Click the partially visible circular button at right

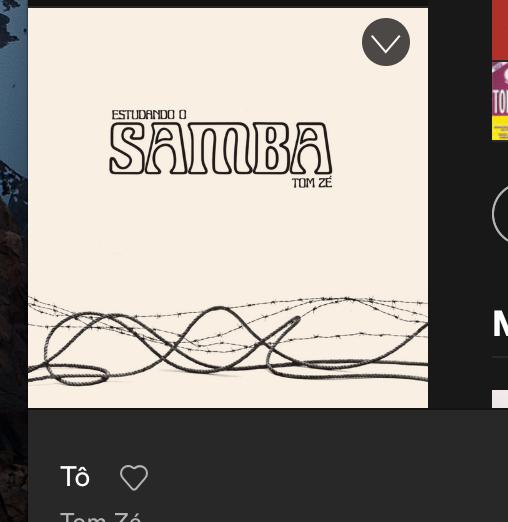(x=500, y=214)
